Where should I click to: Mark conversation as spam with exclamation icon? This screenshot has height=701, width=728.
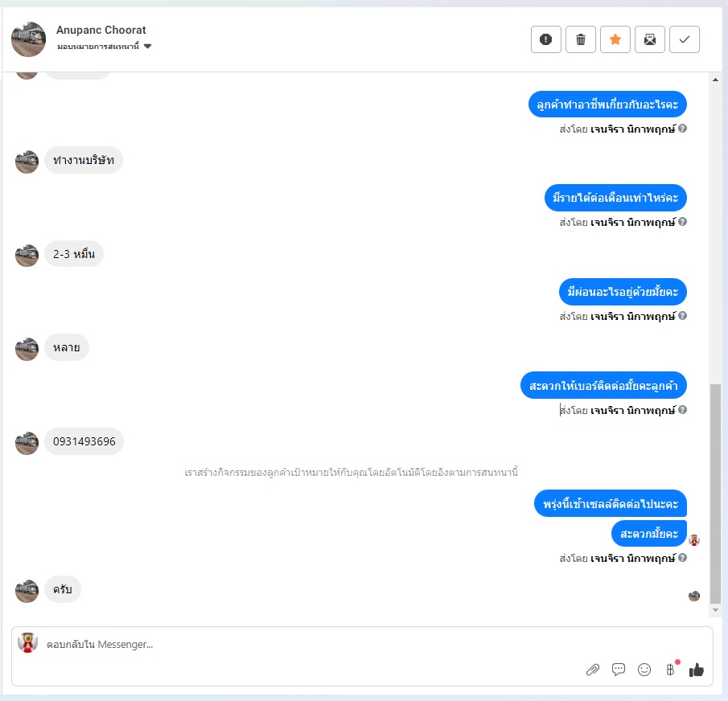click(546, 39)
